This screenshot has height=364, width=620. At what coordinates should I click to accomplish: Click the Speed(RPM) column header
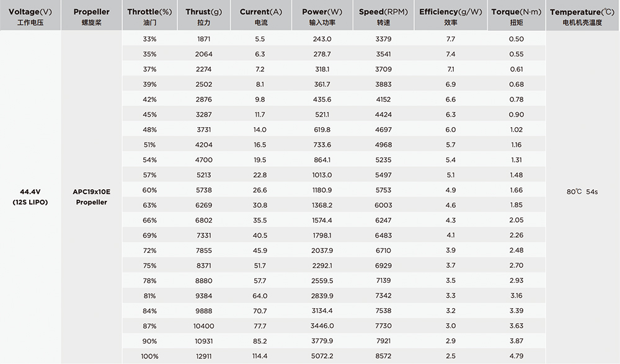[383, 16]
